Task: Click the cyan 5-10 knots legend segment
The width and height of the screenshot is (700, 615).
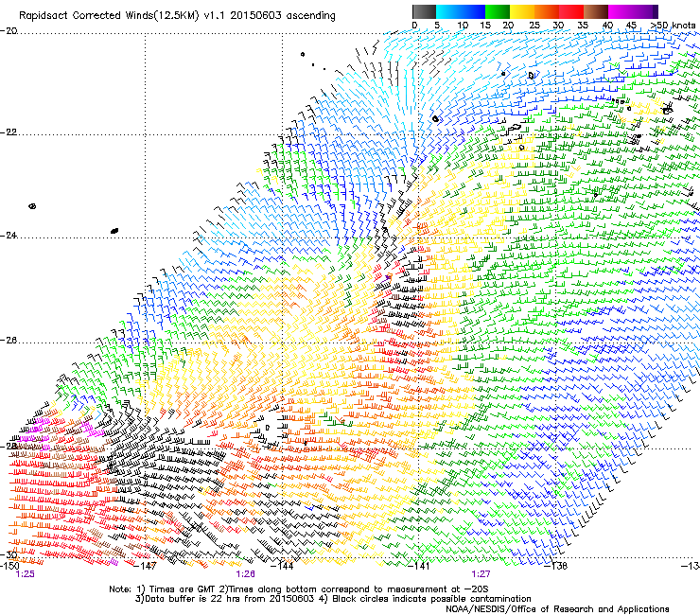Action: coord(448,11)
